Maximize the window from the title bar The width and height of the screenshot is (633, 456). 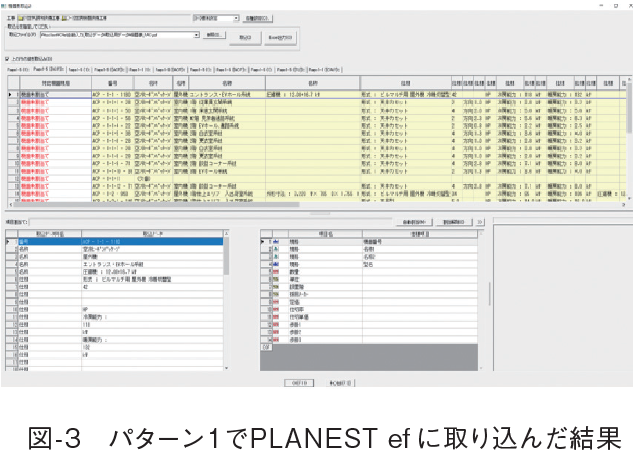click(616, 6)
